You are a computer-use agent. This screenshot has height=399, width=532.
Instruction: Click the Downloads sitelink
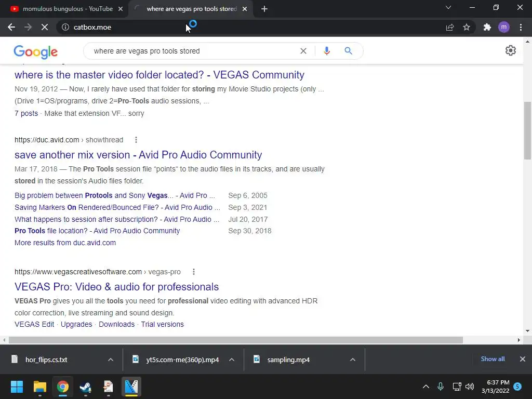pyautogui.click(x=117, y=324)
